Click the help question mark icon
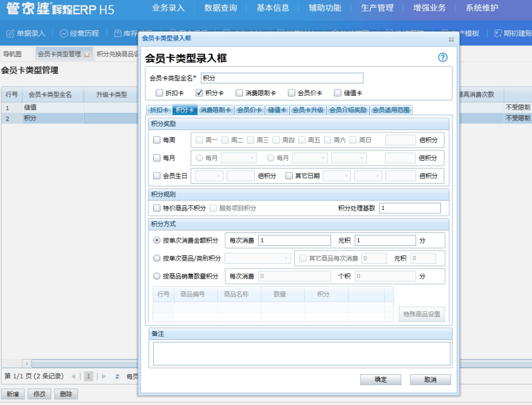532x405 pixels. click(x=442, y=57)
